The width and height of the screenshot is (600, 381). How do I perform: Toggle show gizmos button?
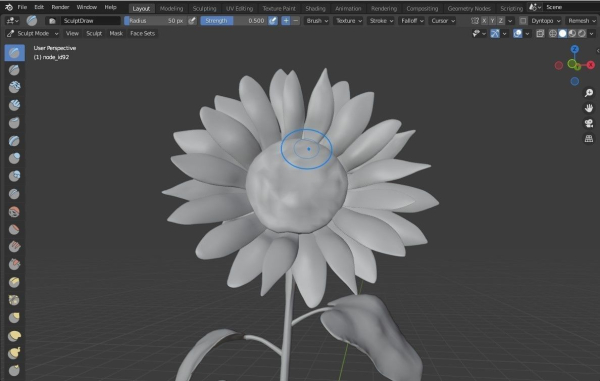pos(495,34)
